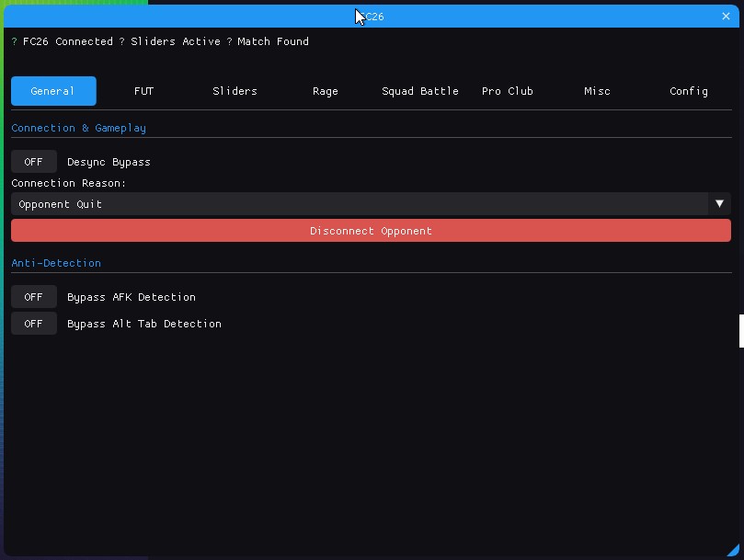Viewport: 744px width, 560px height.
Task: Click the Anti-Detection section header
Action: [56, 263]
